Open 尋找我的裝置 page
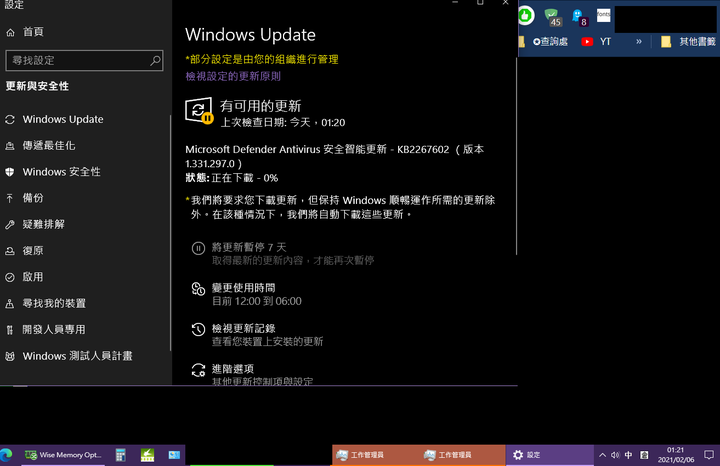 tap(54, 303)
